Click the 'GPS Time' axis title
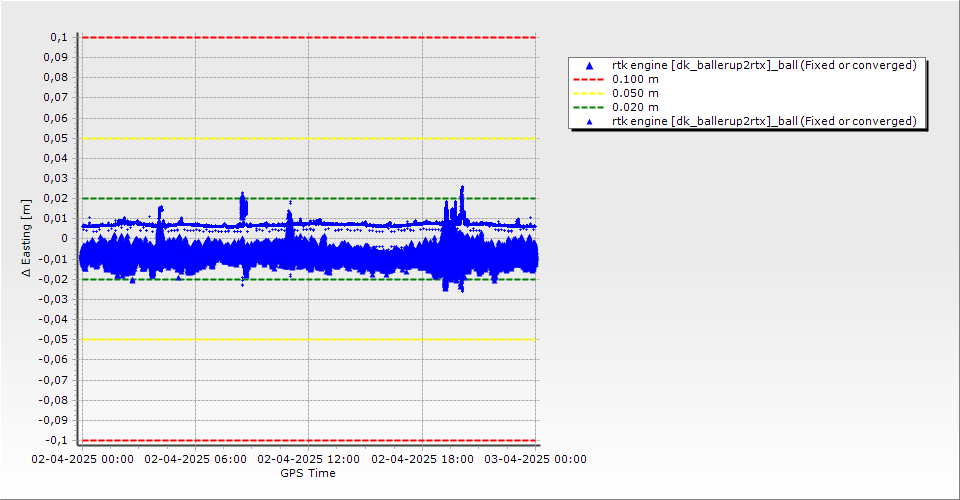960x500 pixels. (x=308, y=473)
